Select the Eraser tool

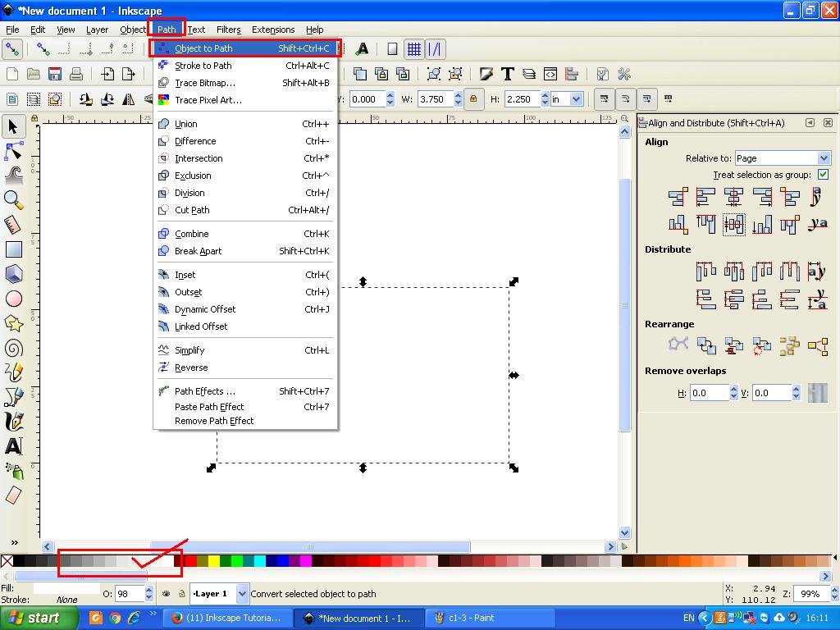13,495
